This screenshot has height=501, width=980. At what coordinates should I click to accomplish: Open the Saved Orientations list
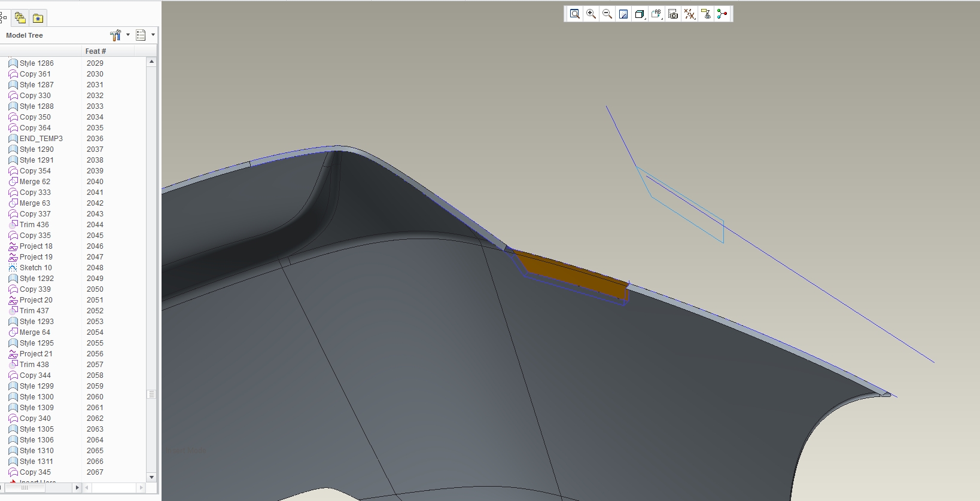[656, 14]
